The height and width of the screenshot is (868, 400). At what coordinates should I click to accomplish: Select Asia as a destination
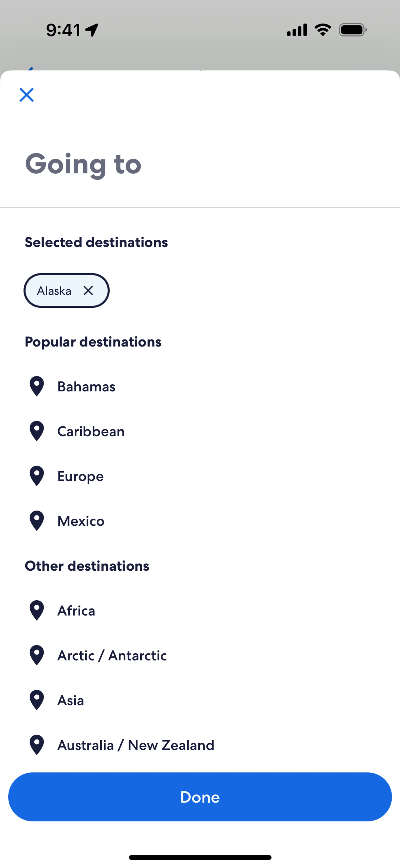70,700
